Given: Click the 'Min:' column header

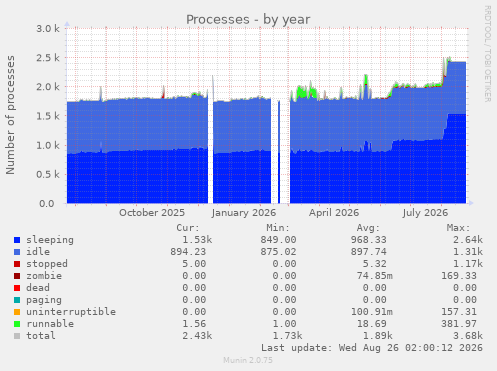Looking at the screenshot, I should pyautogui.click(x=278, y=228).
